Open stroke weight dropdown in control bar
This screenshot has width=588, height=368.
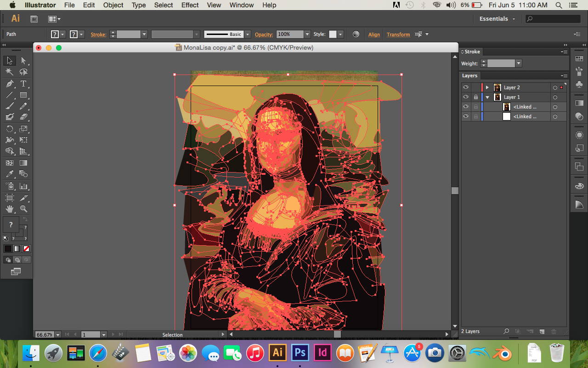click(x=144, y=34)
